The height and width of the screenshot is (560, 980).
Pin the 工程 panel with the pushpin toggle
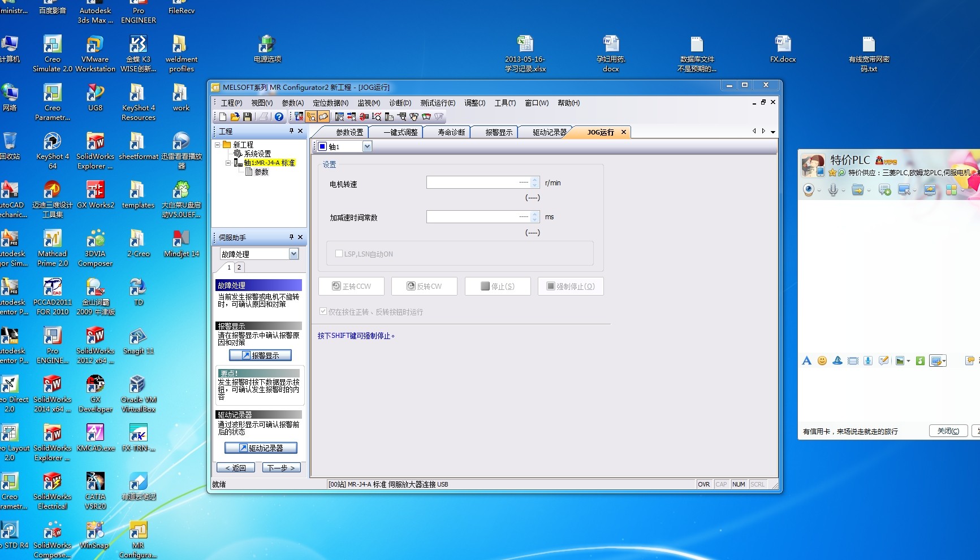click(x=291, y=131)
